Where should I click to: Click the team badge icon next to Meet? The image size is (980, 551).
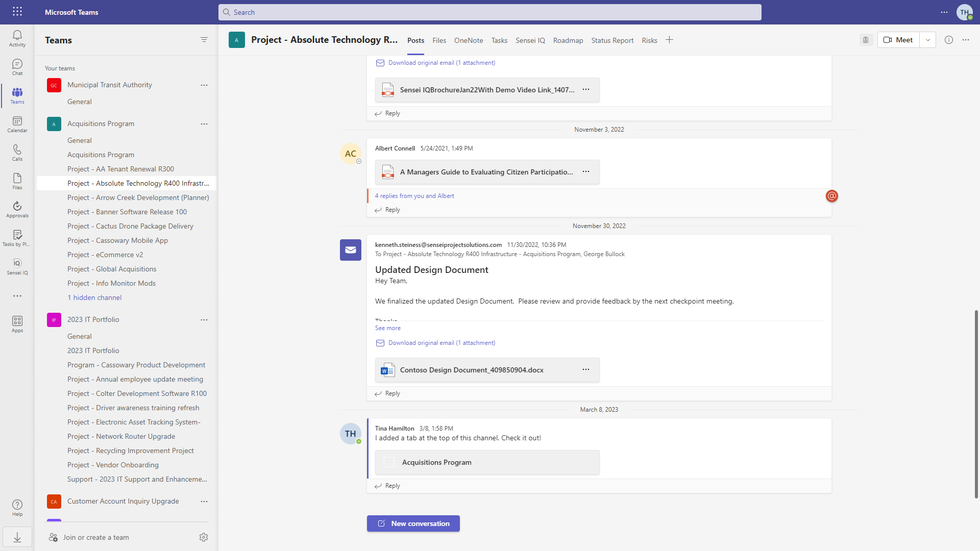tap(866, 40)
